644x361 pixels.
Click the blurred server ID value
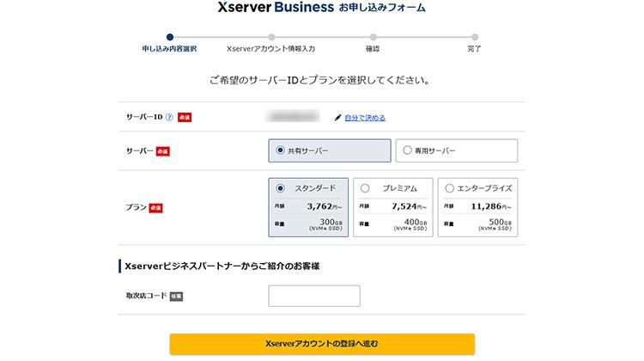293,116
